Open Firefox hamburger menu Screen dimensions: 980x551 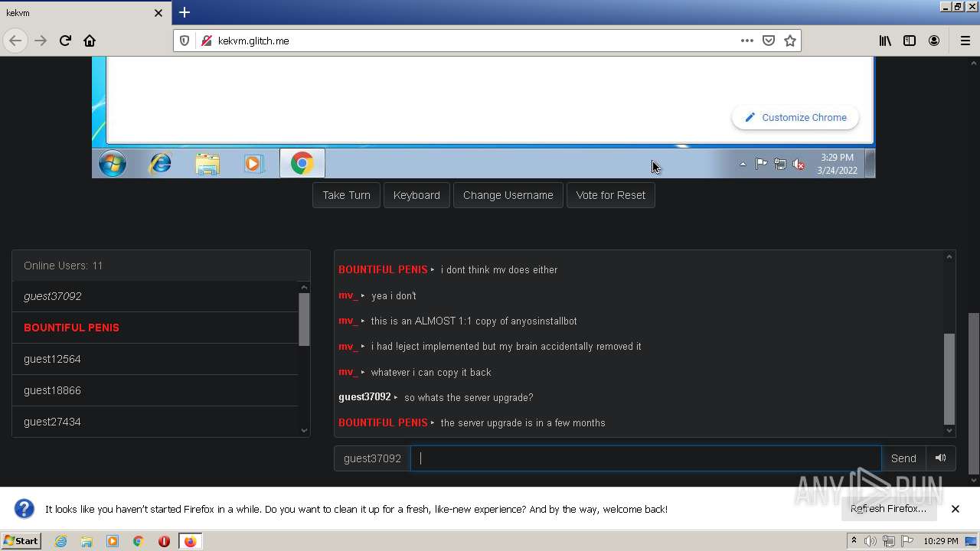pos(965,41)
